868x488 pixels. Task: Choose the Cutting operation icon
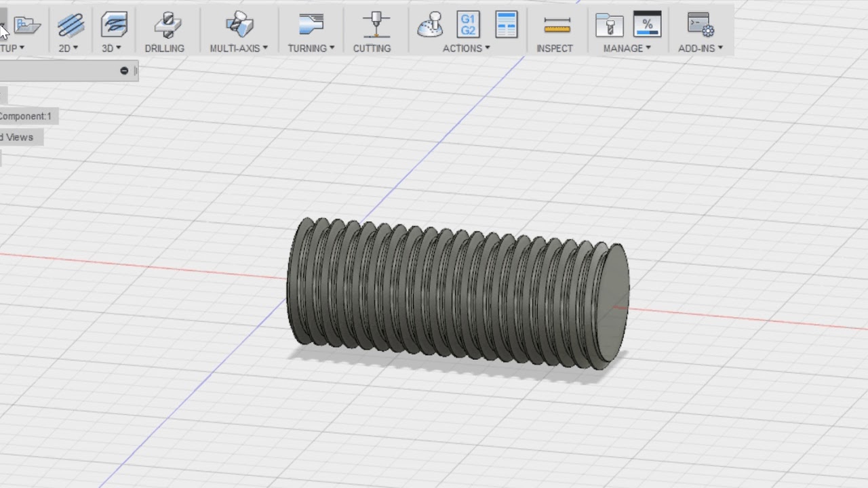pyautogui.click(x=376, y=25)
